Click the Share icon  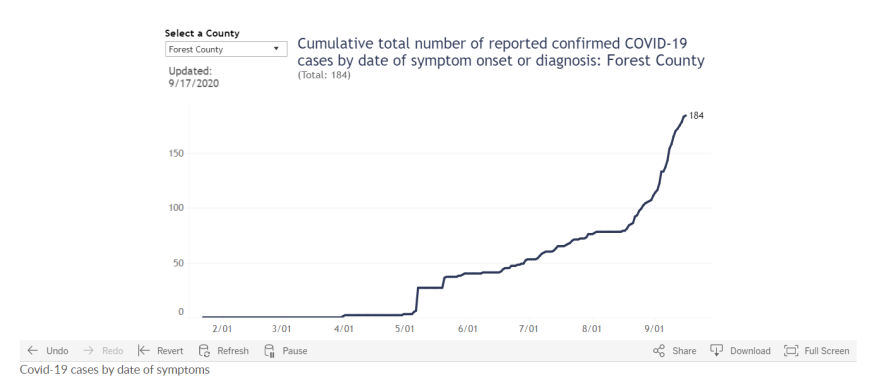659,351
